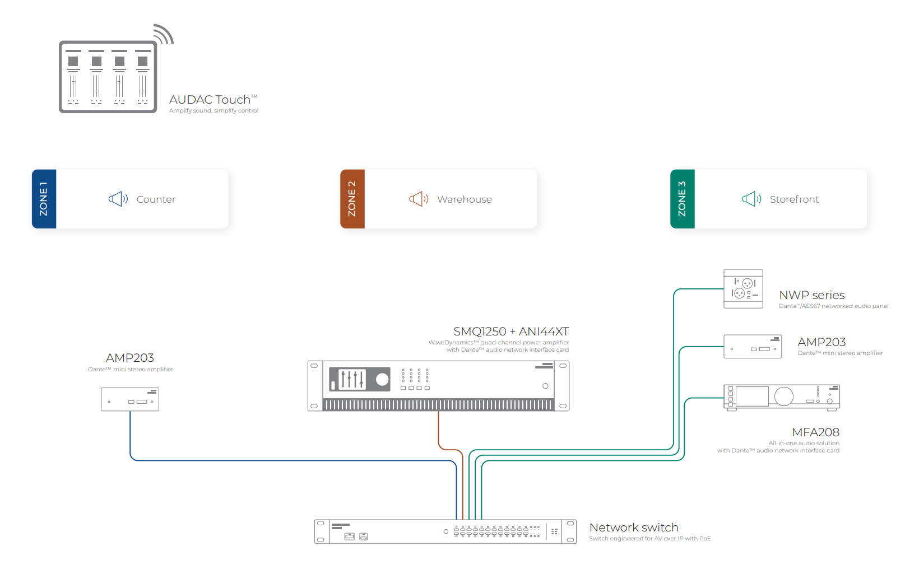Select the Warehouse zone speaker icon
Image resolution: width=919 pixels, height=588 pixels.
tap(419, 199)
